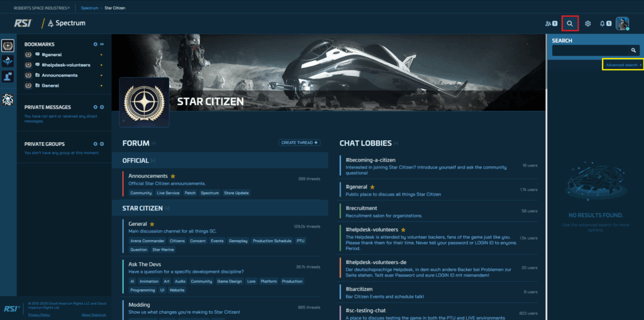The width and height of the screenshot is (644, 320).
Task: Select the Community tag under Announcements
Action: tap(141, 192)
